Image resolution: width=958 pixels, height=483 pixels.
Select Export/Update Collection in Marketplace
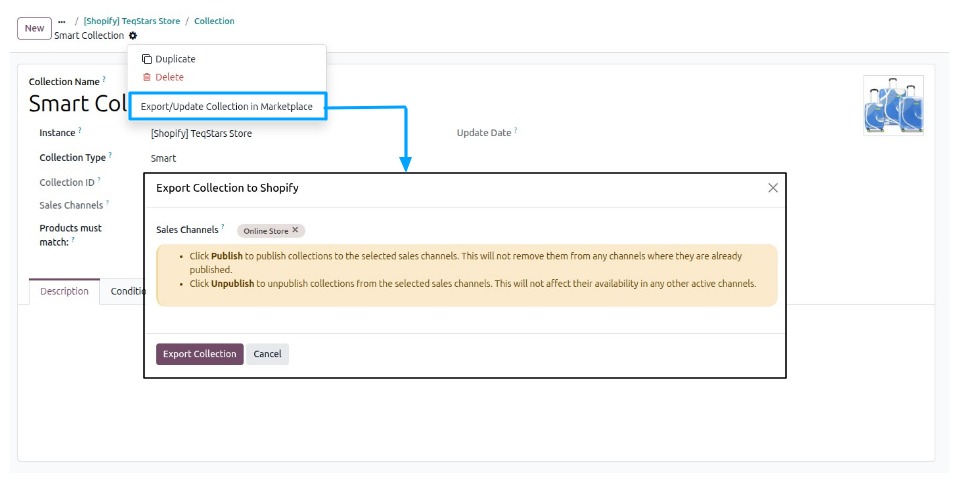pyautogui.click(x=227, y=106)
